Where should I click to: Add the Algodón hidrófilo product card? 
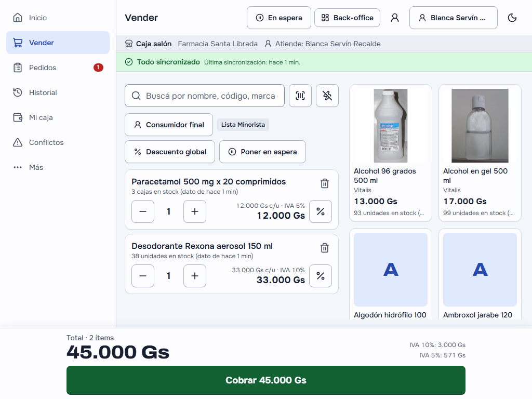pos(391,274)
